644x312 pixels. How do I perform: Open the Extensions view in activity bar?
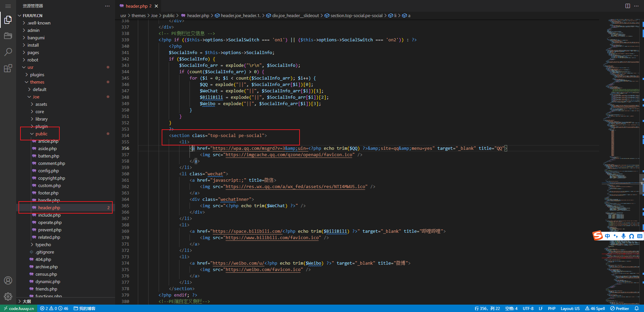tap(8, 68)
